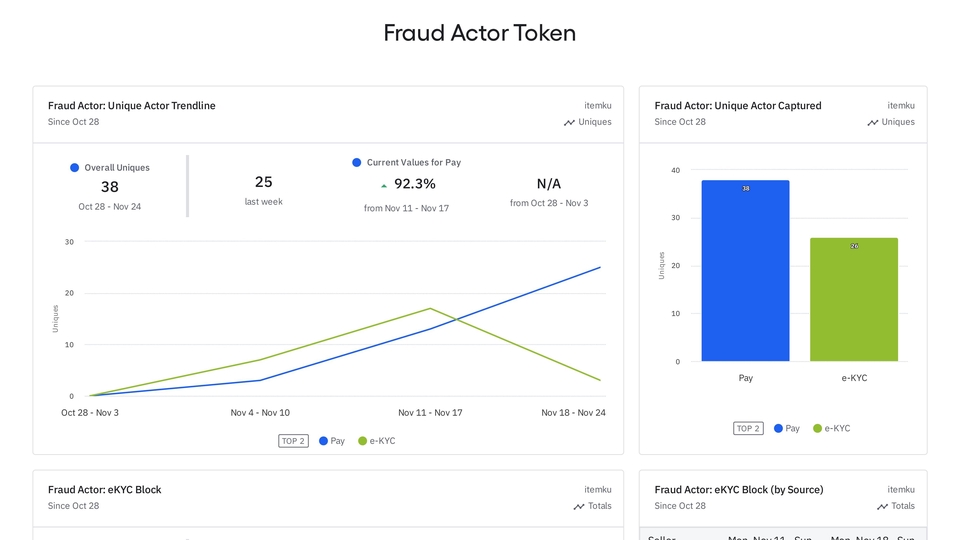The width and height of the screenshot is (960, 540).
Task: Toggle e-KYC series in trendline legend
Action: pos(377,441)
